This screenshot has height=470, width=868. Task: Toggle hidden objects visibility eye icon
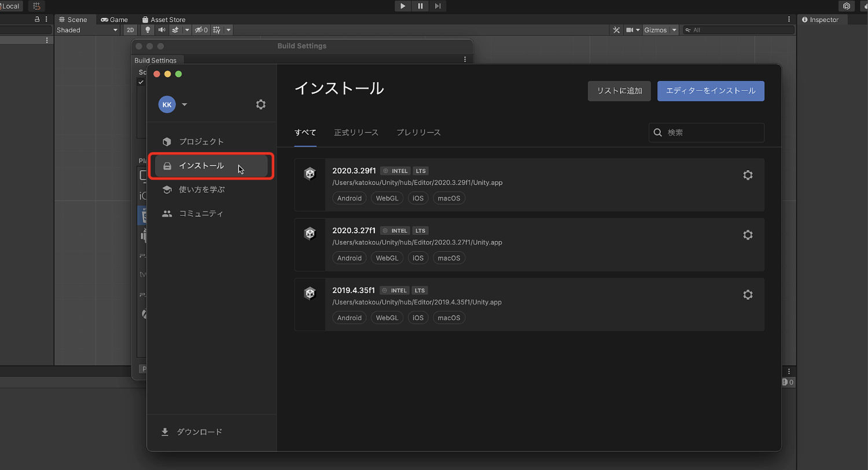click(x=201, y=30)
